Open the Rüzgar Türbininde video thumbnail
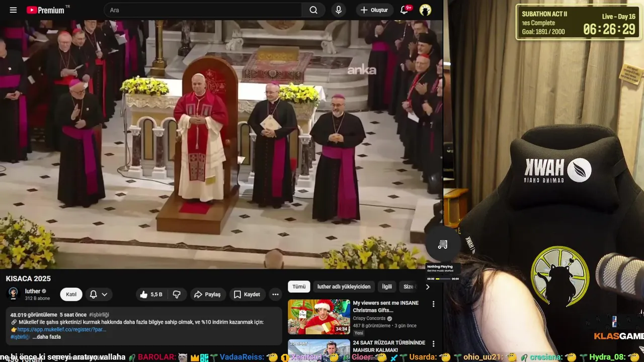 point(319,350)
